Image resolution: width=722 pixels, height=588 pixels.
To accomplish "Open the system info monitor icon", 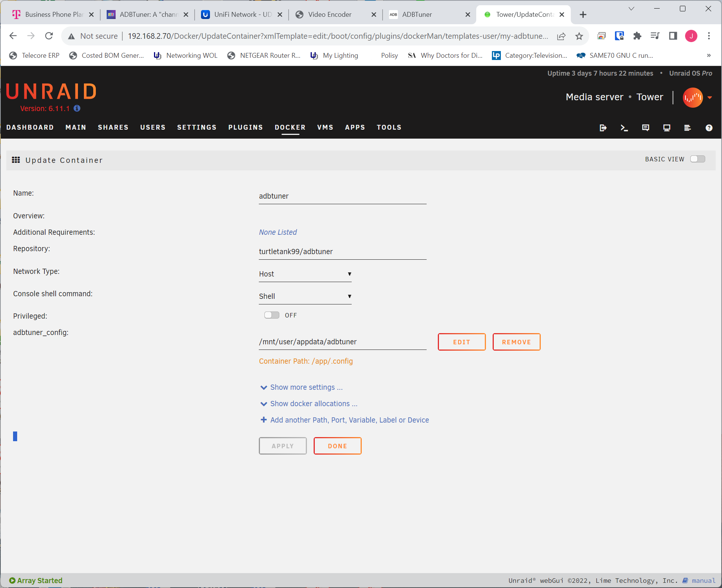I will click(x=667, y=128).
